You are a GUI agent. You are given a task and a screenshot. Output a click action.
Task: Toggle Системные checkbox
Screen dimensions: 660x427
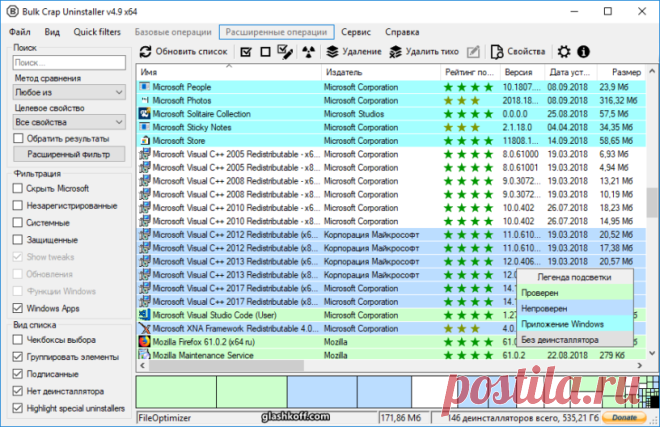18,222
